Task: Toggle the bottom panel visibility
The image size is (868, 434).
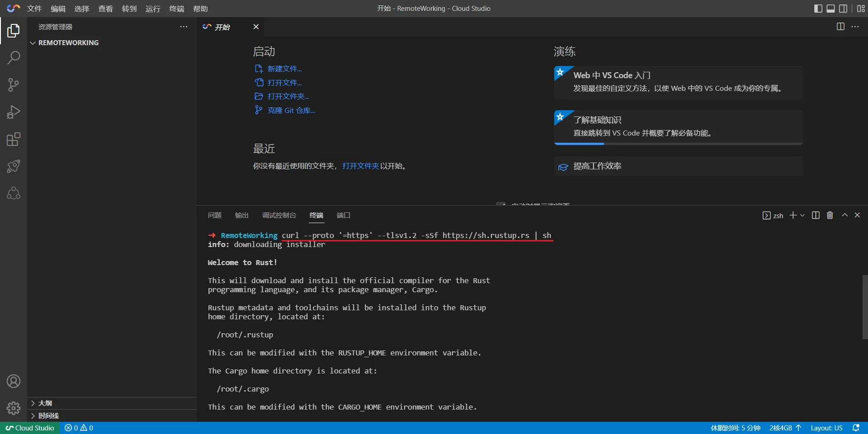Action: 831,8
